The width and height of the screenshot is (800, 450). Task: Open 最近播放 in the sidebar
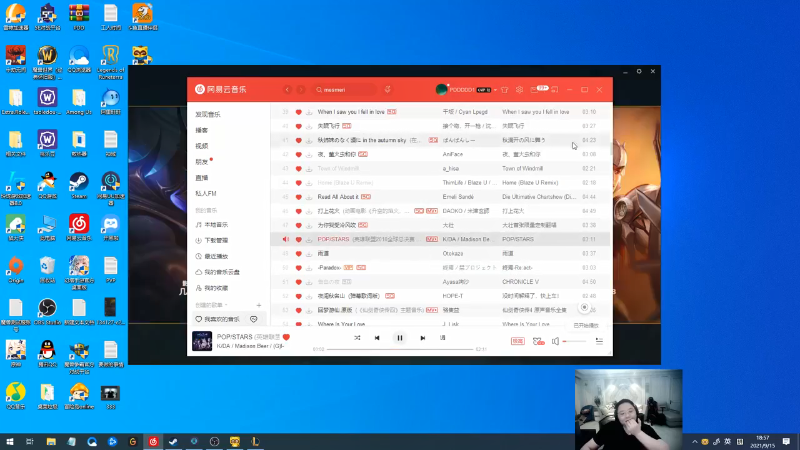click(216, 257)
